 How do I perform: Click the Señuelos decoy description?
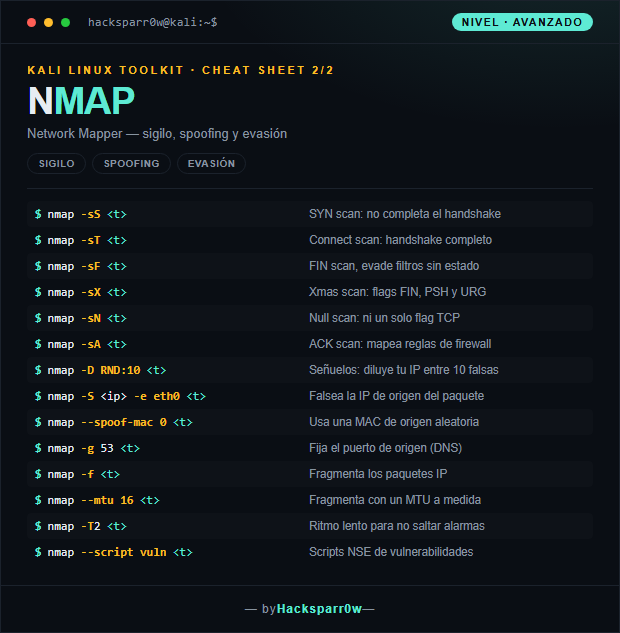tap(404, 370)
